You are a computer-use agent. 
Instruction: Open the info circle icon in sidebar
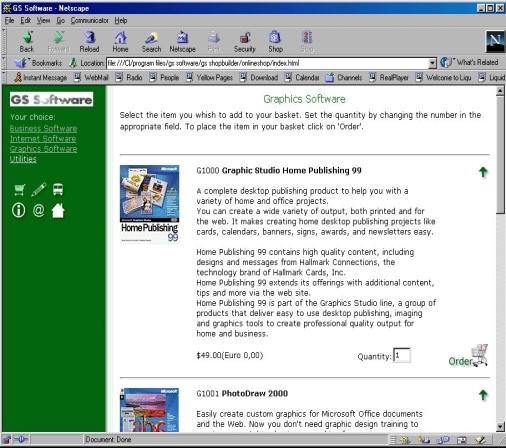tap(19, 210)
